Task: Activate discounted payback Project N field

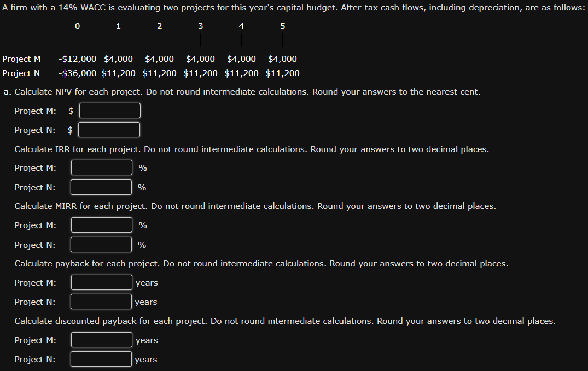Action: pyautogui.click(x=101, y=359)
